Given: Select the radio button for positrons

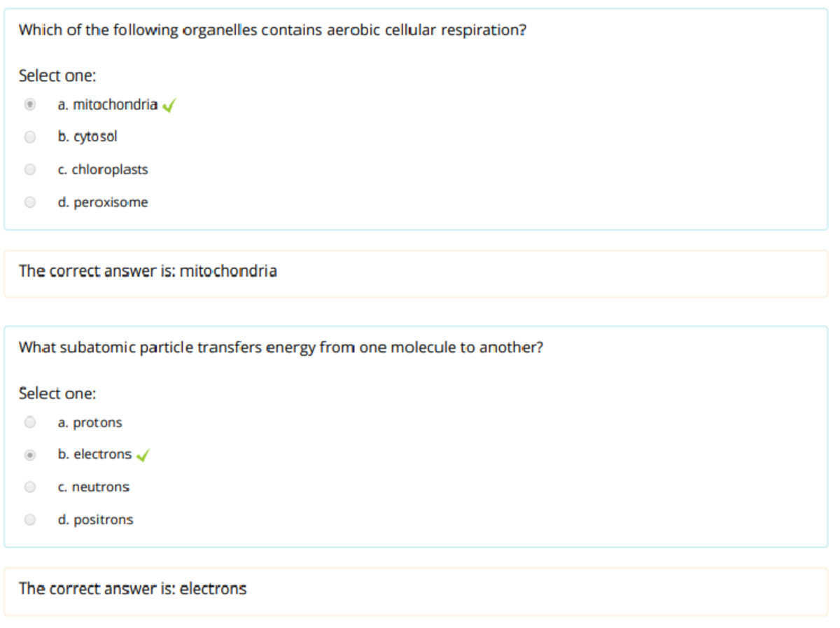Looking at the screenshot, I should [x=29, y=519].
